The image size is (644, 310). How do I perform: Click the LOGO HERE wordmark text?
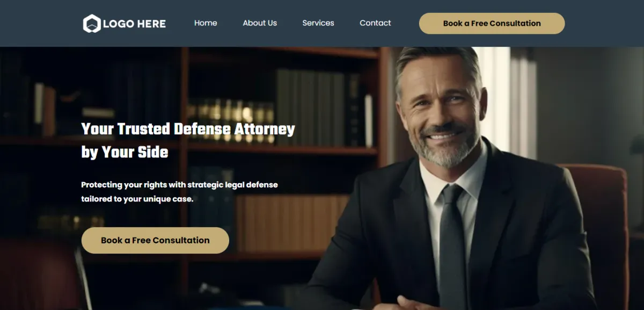pyautogui.click(x=134, y=24)
